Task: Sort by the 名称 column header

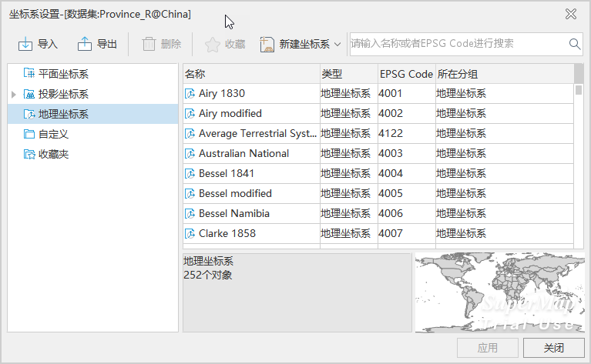Action: (x=250, y=74)
